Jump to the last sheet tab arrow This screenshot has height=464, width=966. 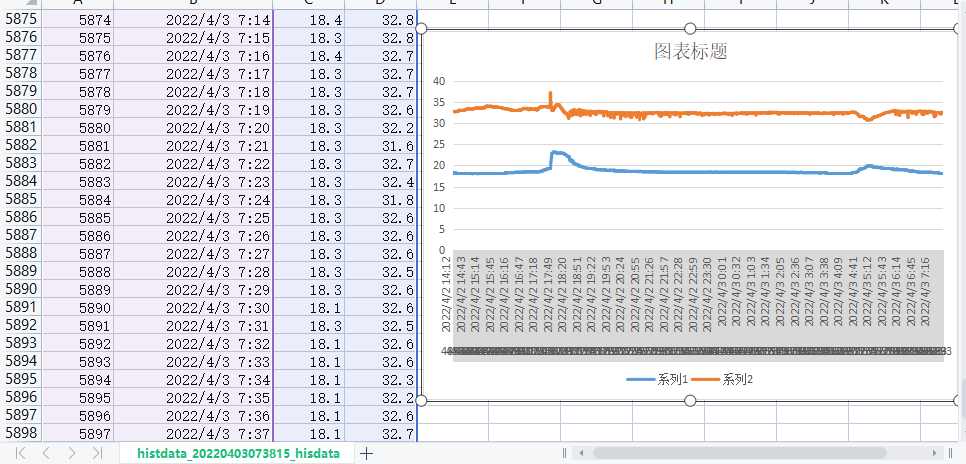(x=97, y=453)
